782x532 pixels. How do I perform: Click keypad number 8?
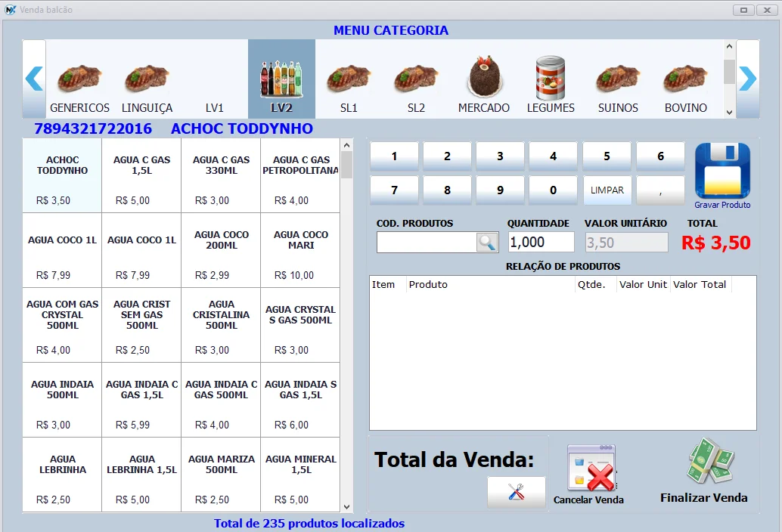pos(448,190)
